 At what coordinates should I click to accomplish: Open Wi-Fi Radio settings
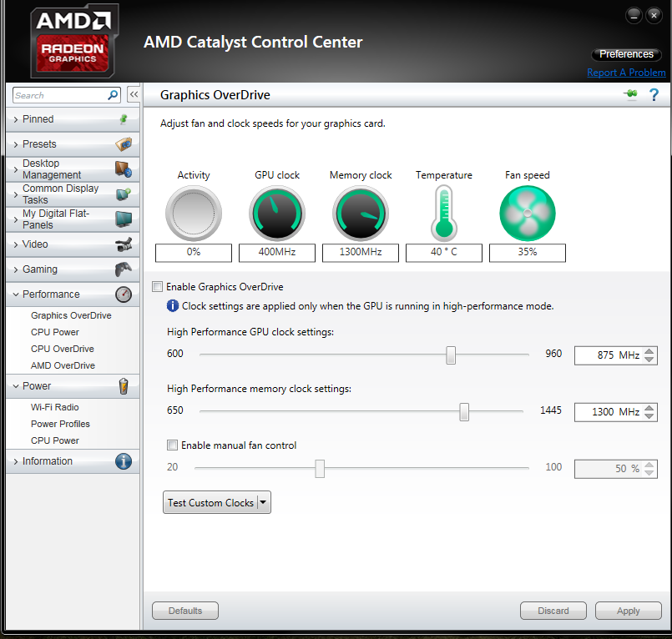pyautogui.click(x=55, y=407)
